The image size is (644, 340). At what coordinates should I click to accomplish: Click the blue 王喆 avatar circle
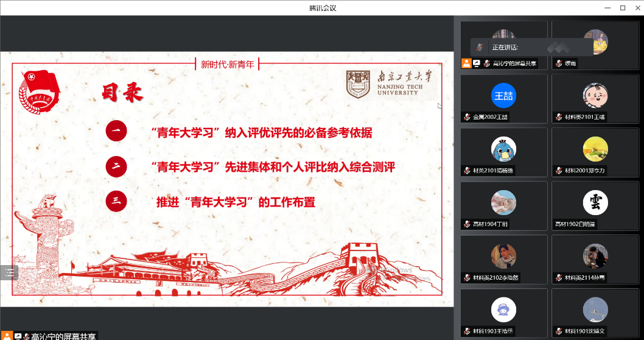(503, 96)
